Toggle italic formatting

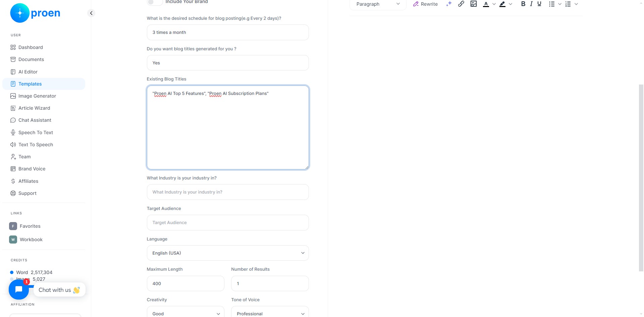[x=531, y=4]
